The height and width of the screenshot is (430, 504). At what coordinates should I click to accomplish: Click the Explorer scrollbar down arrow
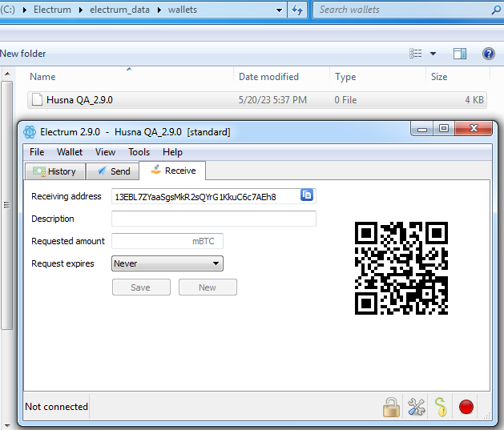[7, 426]
